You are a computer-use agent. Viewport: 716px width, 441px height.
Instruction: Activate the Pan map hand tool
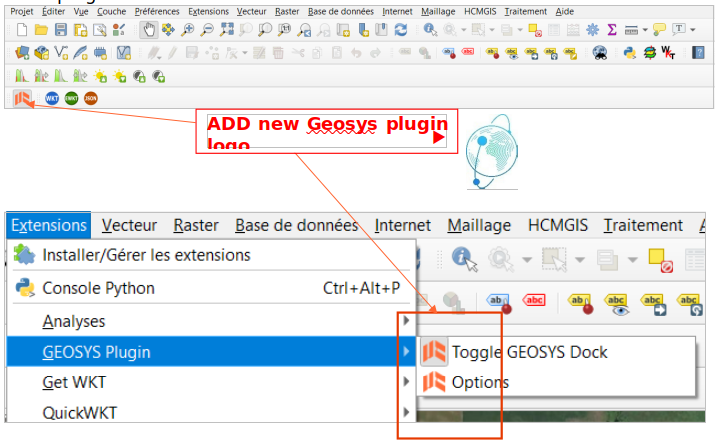tap(149, 30)
